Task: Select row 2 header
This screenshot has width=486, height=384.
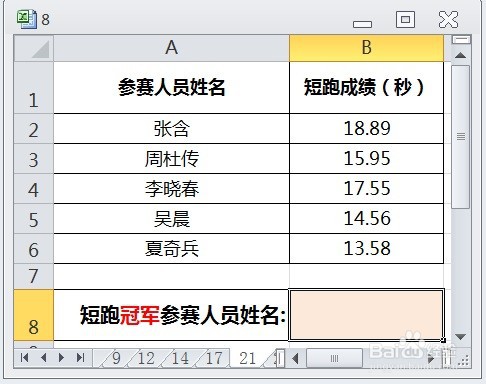Action: [34, 129]
